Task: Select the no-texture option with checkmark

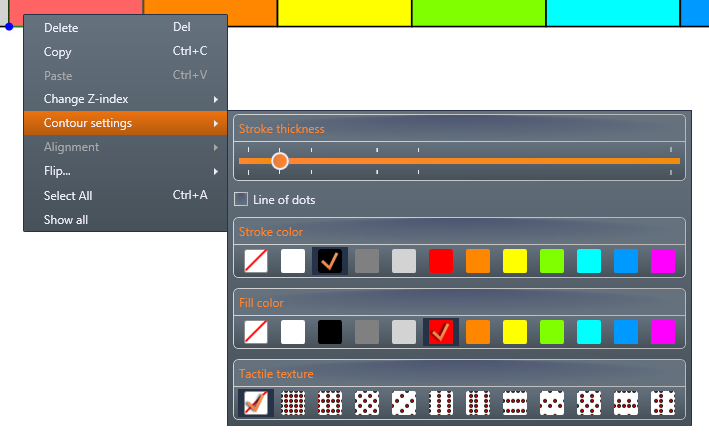Action: (256, 403)
